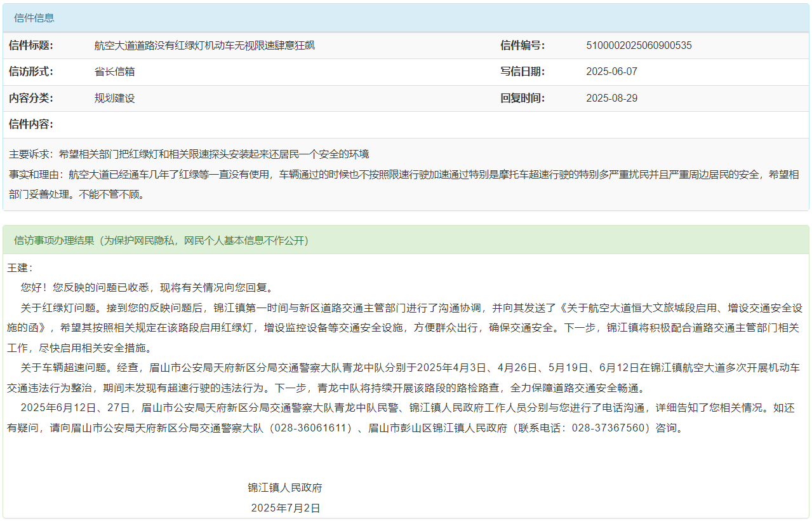Click the 信件信息 panel header
The width and height of the screenshot is (812, 521).
34,18
